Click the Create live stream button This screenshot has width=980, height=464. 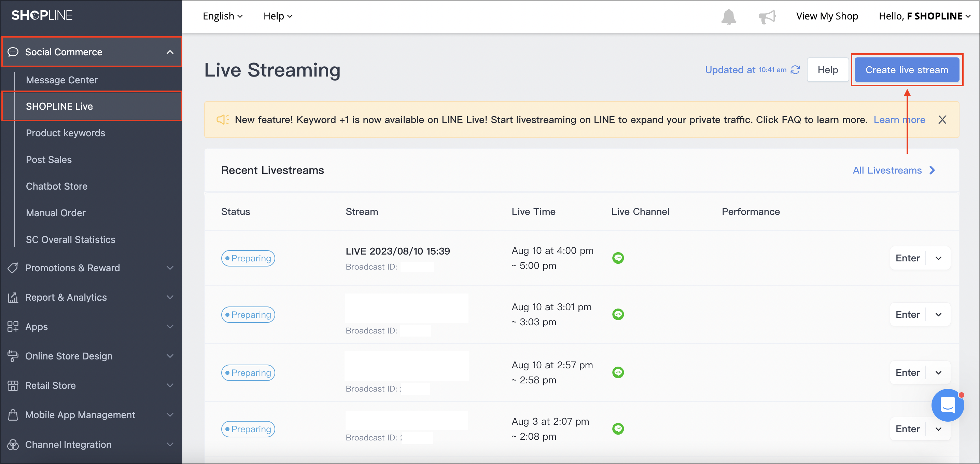(x=907, y=70)
